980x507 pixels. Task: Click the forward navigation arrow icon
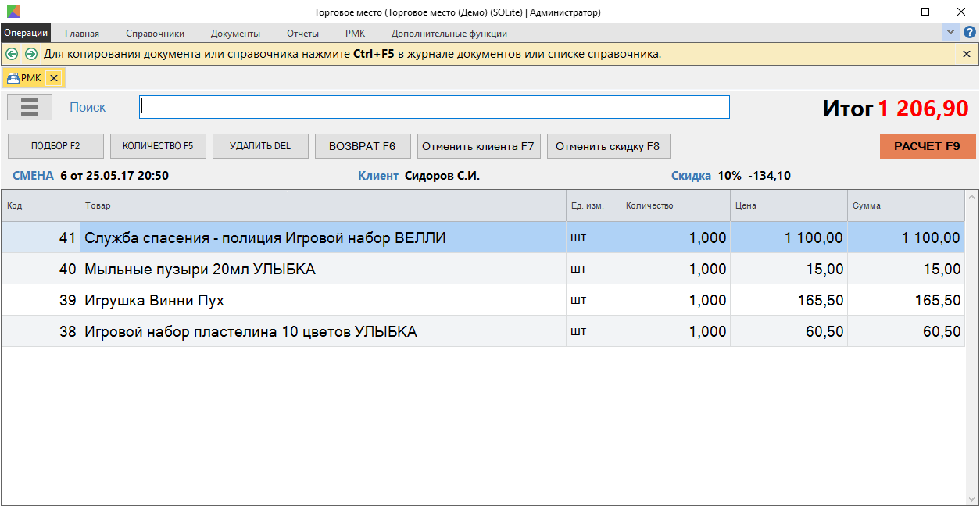30,54
